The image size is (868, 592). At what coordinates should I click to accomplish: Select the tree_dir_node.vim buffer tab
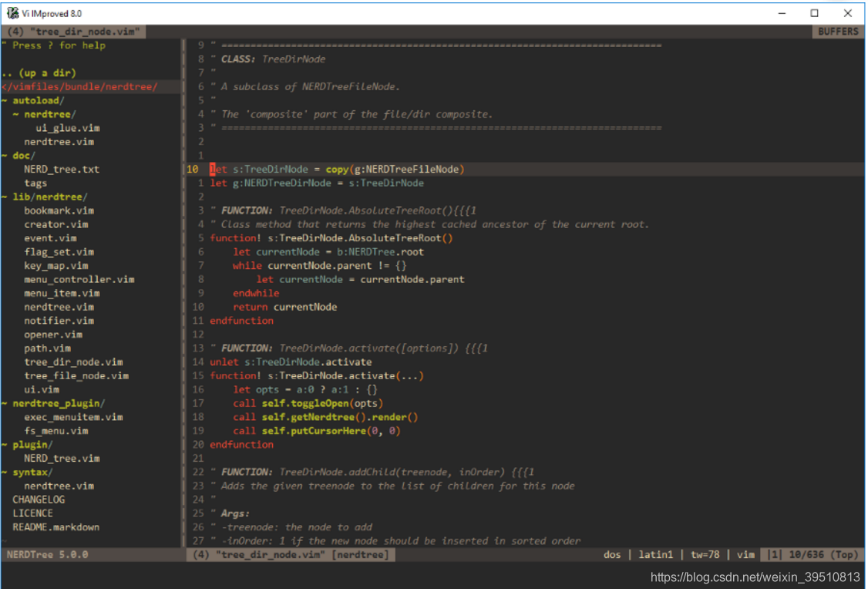(x=74, y=32)
